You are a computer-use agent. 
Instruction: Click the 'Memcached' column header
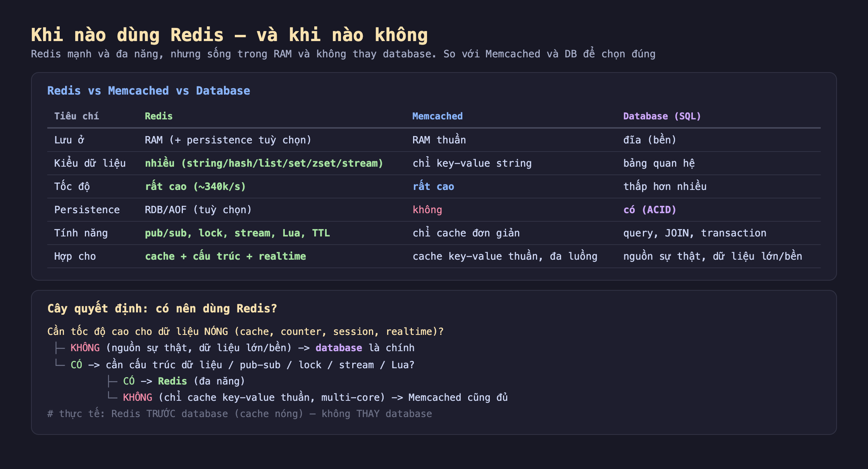click(437, 116)
